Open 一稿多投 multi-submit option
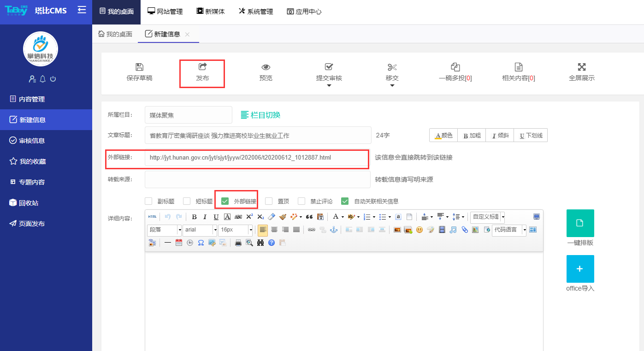644x351 pixels. tap(455, 73)
